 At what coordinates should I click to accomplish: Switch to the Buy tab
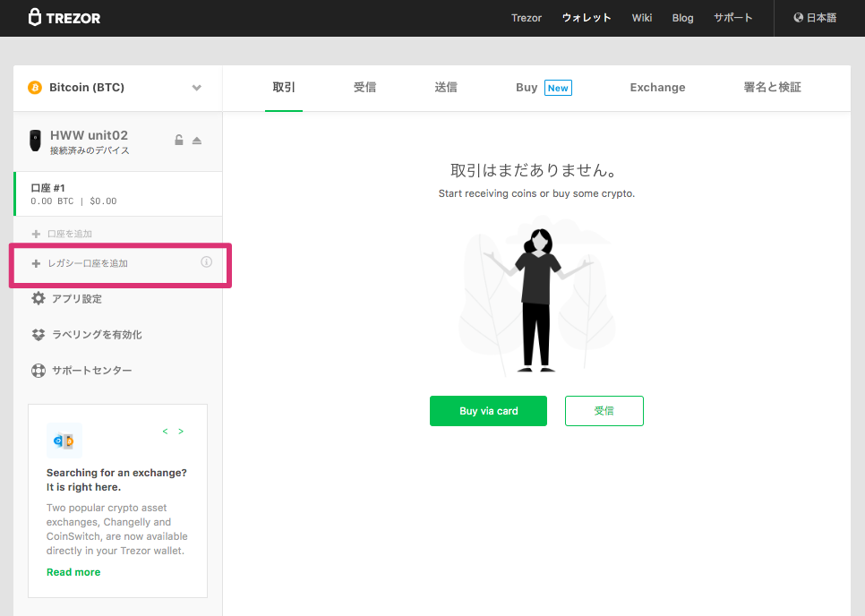pyautogui.click(x=527, y=87)
